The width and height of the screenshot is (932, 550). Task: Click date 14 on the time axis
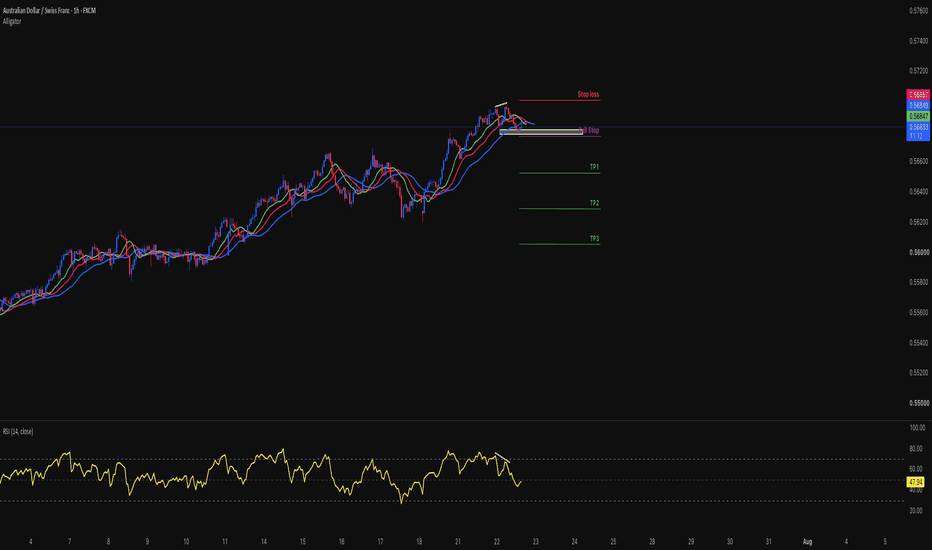point(263,542)
